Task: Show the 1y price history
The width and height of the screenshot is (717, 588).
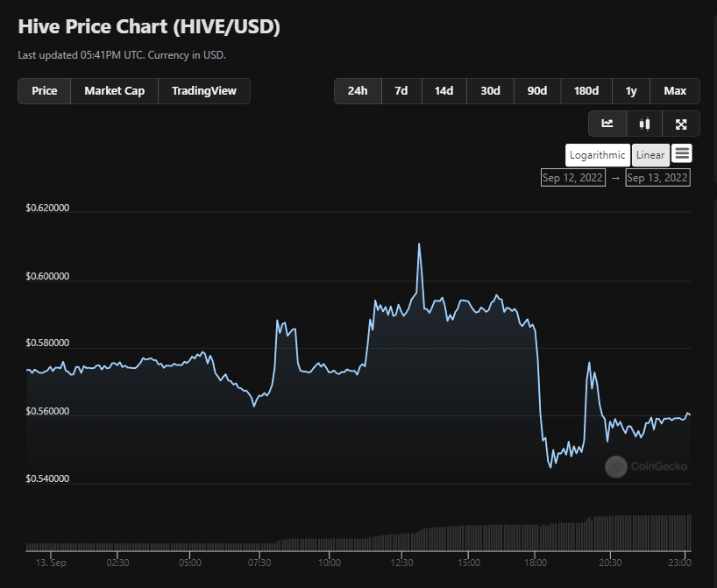Action: [631, 91]
